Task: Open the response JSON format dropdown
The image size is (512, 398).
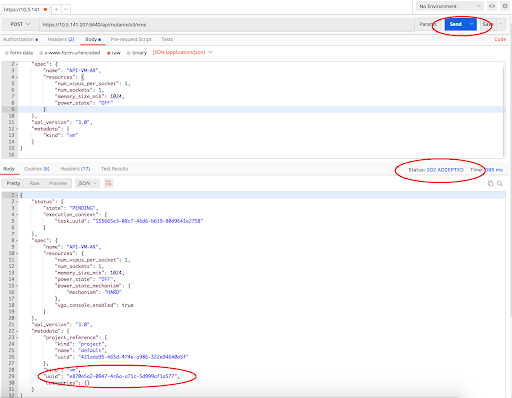Action: click(x=87, y=183)
